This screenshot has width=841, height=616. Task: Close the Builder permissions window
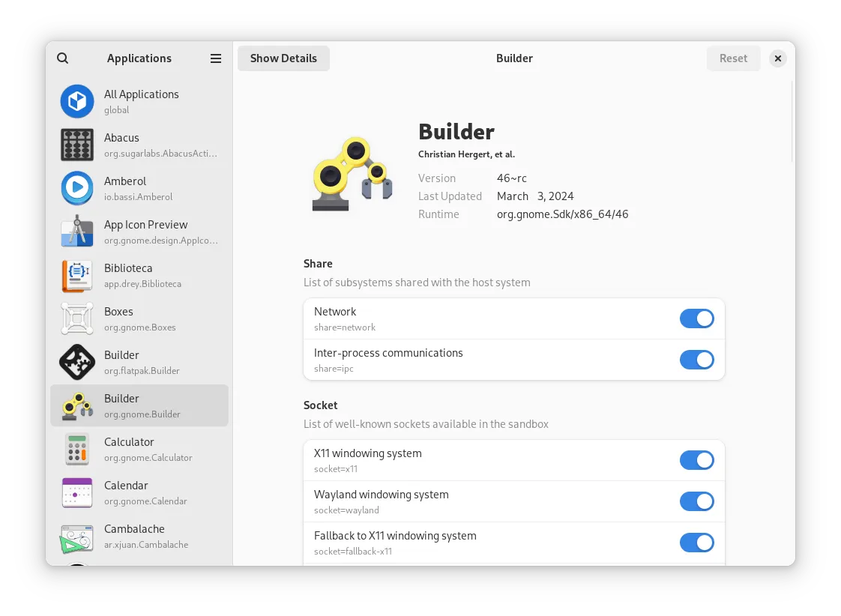click(778, 58)
